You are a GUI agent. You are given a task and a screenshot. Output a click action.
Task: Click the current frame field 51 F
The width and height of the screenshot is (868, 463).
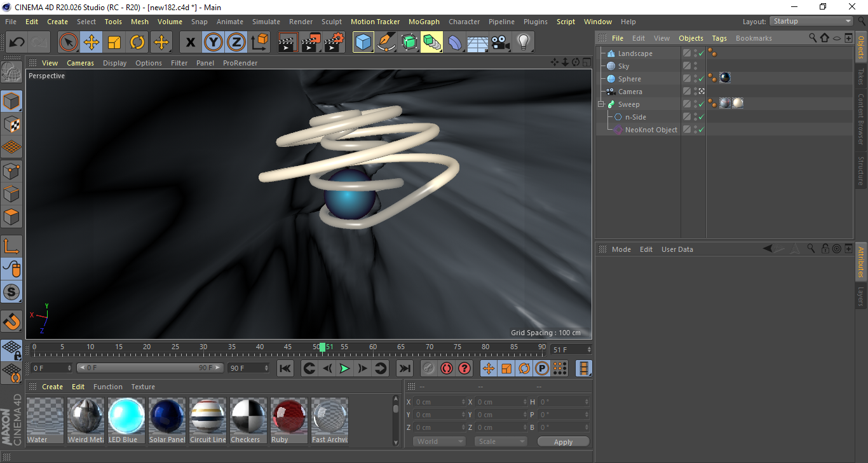[x=572, y=350]
